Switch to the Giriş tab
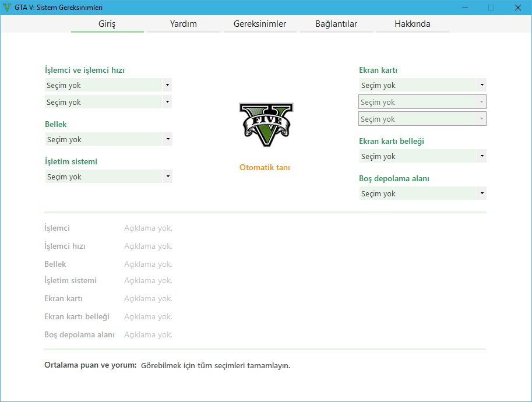The image size is (532, 402). [107, 24]
